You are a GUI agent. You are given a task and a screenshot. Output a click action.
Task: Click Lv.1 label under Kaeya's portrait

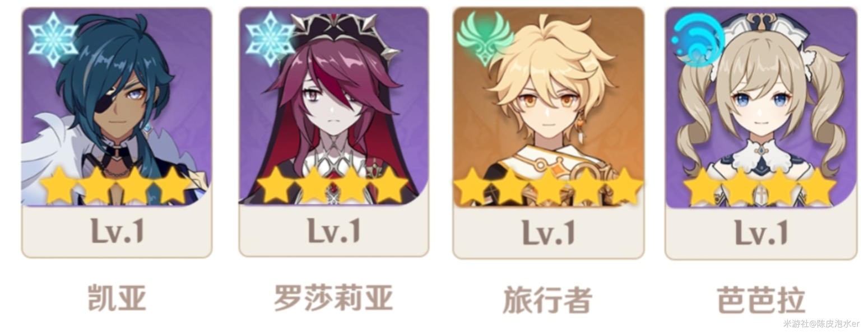tap(117, 231)
